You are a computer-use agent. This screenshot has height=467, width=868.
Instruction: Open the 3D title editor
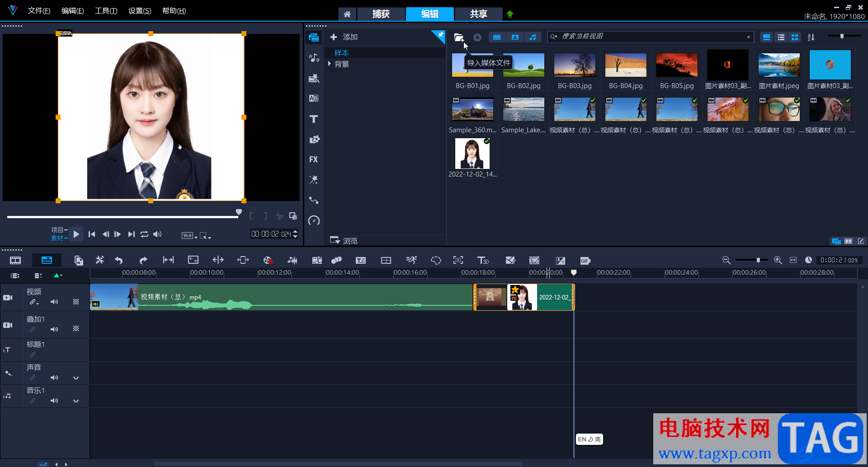point(483,260)
